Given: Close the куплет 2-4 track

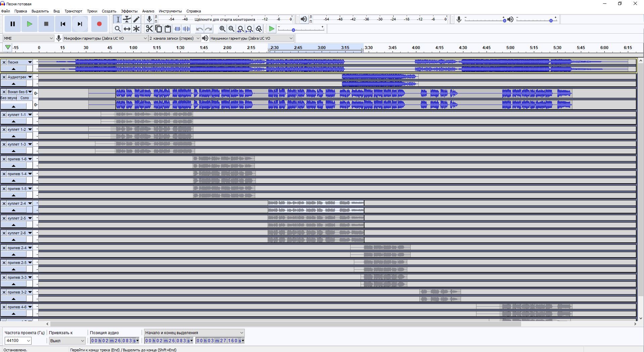Looking at the screenshot, I should (x=4, y=203).
